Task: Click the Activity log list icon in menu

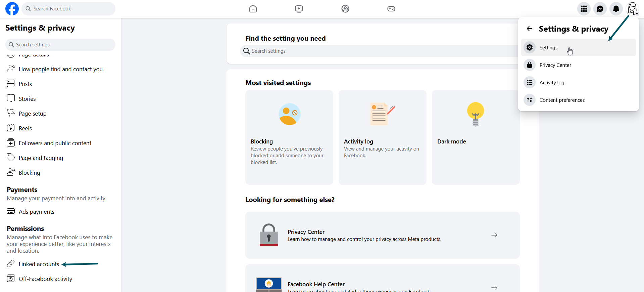Action: pyautogui.click(x=530, y=82)
